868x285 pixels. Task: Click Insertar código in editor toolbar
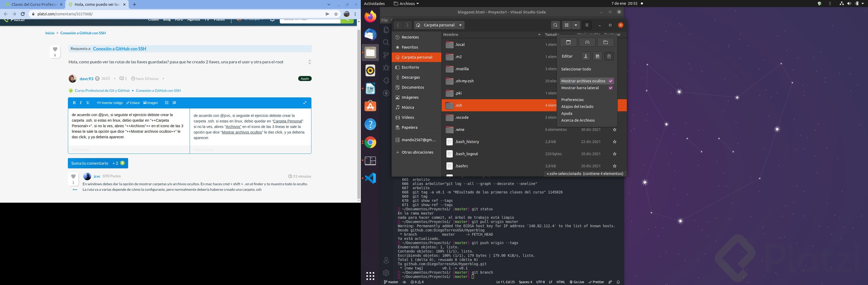click(110, 103)
